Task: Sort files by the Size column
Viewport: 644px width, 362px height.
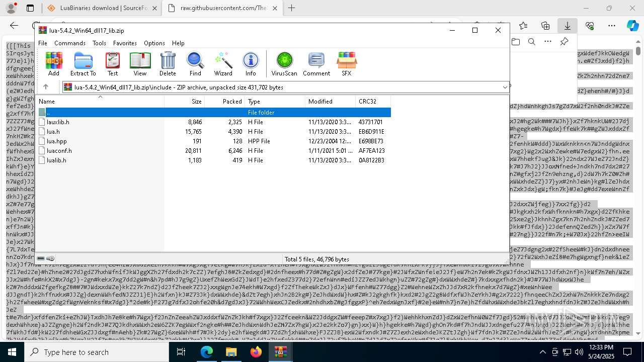Action: coord(184,101)
